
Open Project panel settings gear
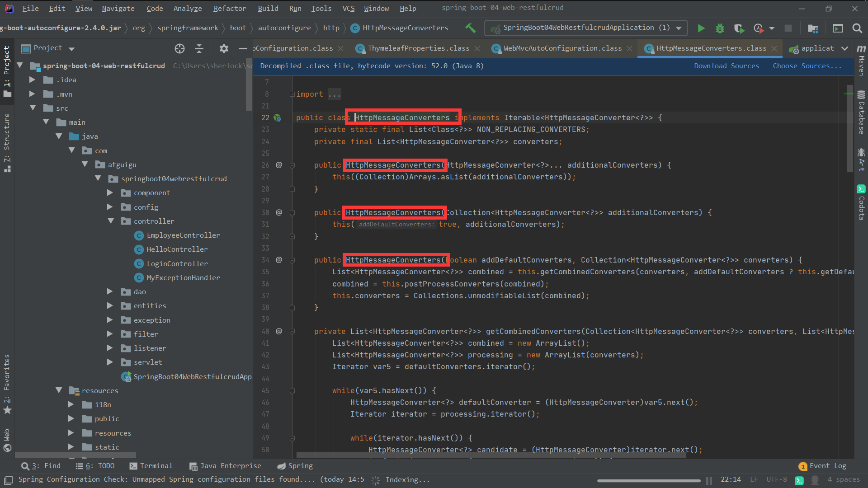224,48
